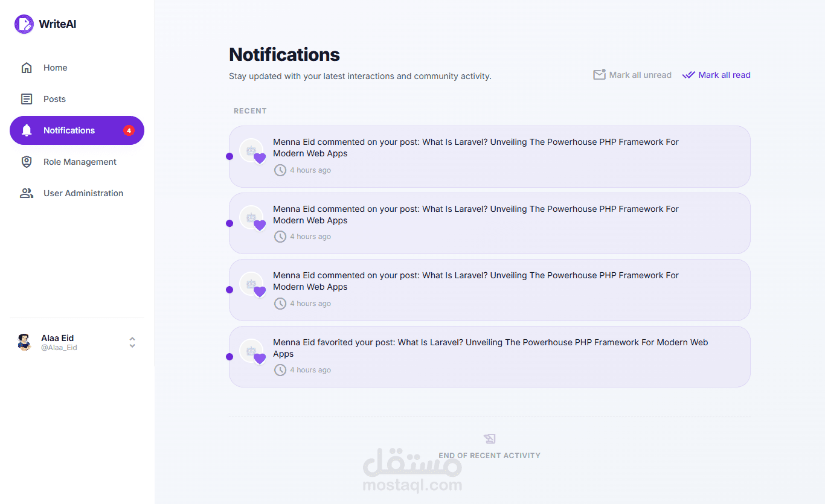Toggle unread dot on second comment notification

tap(230, 223)
